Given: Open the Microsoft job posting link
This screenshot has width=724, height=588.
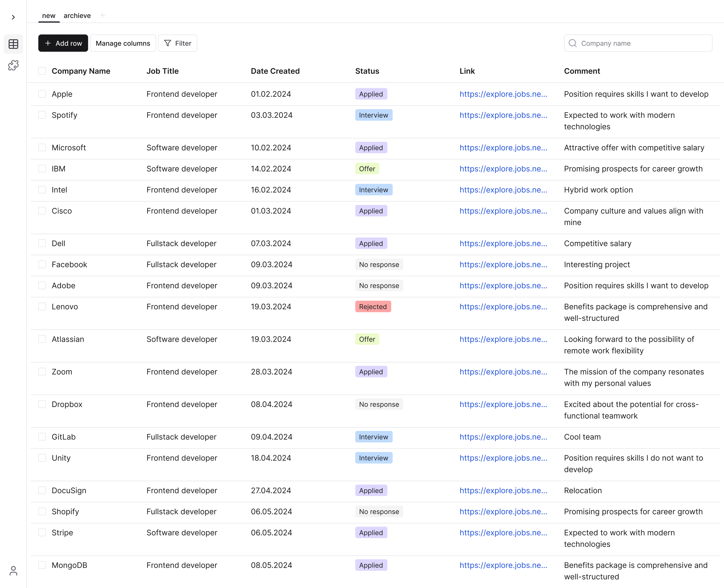Looking at the screenshot, I should point(503,148).
